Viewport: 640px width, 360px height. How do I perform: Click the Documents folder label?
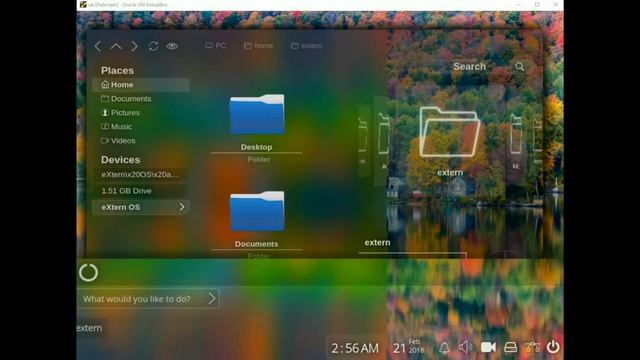[x=256, y=244]
